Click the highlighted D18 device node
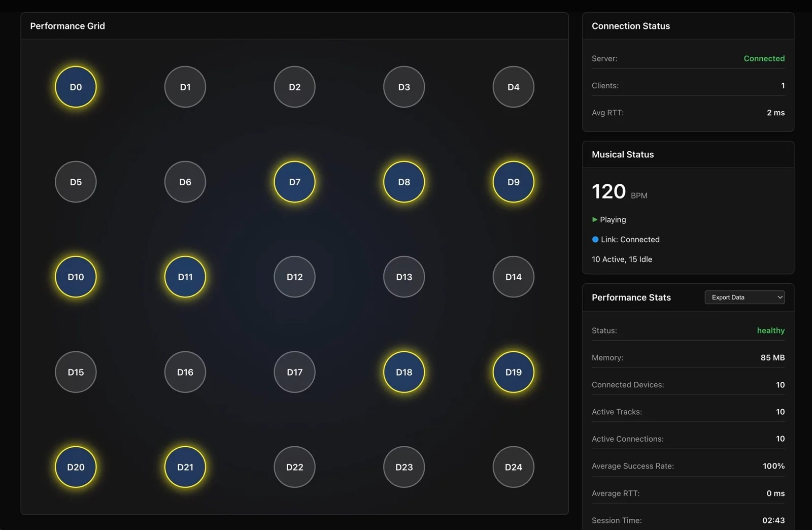Screen dimensions: 812x530 (x=404, y=372)
